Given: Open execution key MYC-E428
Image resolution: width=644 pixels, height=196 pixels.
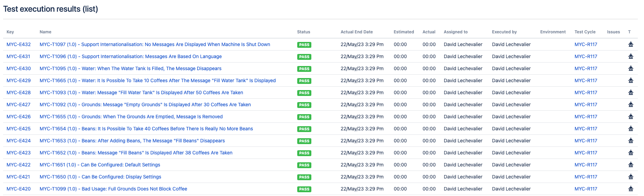Looking at the screenshot, I should [x=19, y=92].
